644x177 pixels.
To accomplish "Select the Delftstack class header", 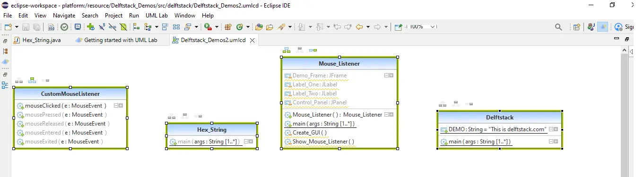I will tap(500, 118).
